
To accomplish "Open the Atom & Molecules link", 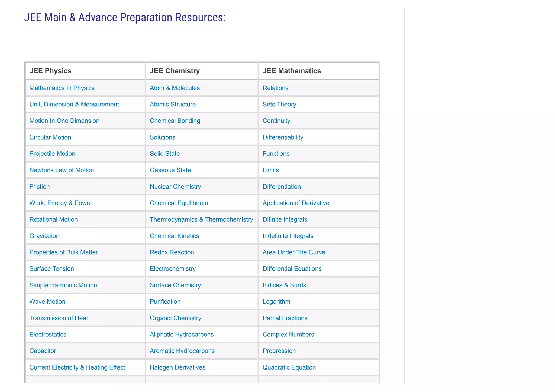I will tap(175, 88).
